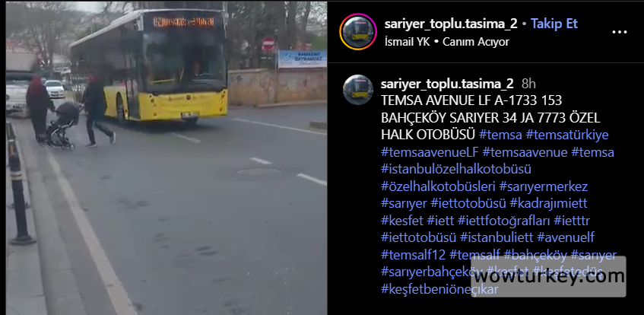
Task: Open the #temsalf12 hashtag
Action: pos(413,255)
